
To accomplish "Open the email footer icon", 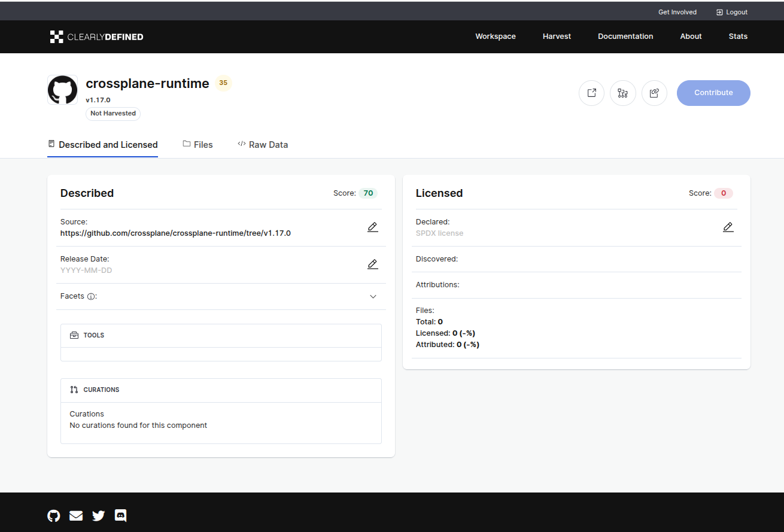I will pyautogui.click(x=76, y=516).
